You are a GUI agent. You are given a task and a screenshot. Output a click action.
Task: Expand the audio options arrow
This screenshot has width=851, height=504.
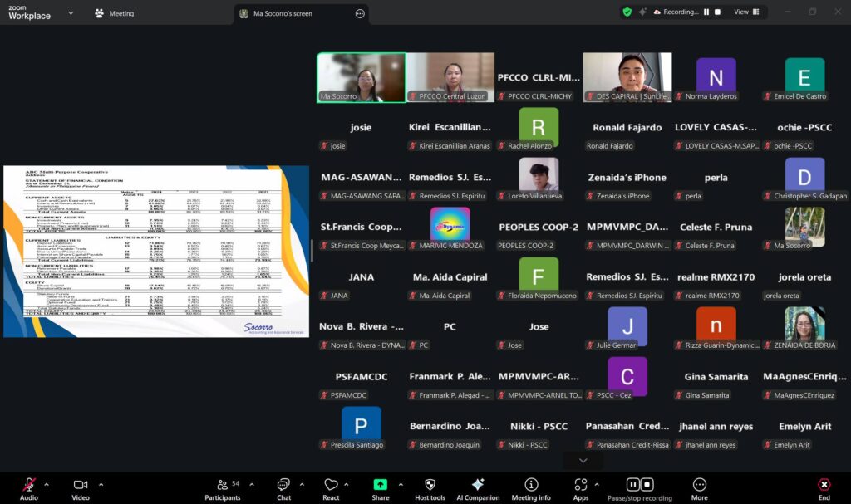pyautogui.click(x=47, y=484)
